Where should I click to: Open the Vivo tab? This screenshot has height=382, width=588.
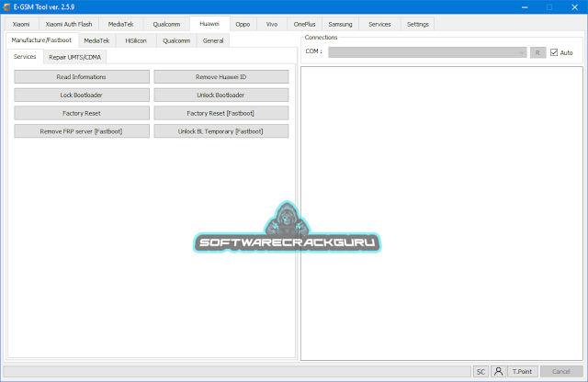[x=272, y=25]
